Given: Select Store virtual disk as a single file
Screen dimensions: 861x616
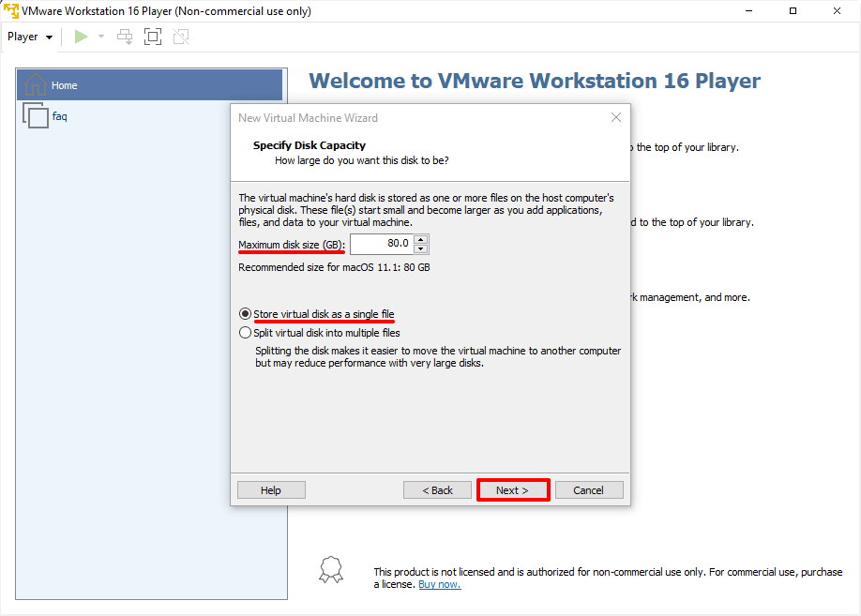Looking at the screenshot, I should coord(246,314).
